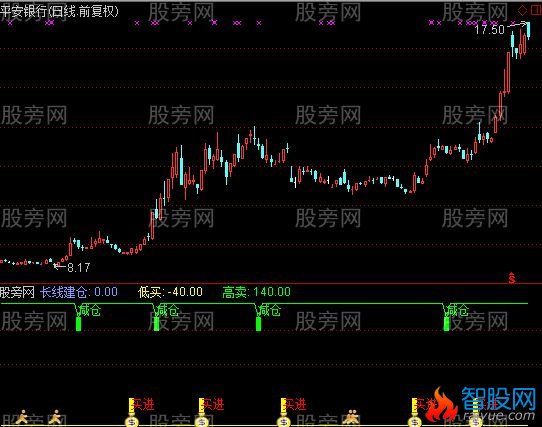Image resolution: width=542 pixels, height=427 pixels.
Task: Click the red split-window square icon
Action: (536, 10)
